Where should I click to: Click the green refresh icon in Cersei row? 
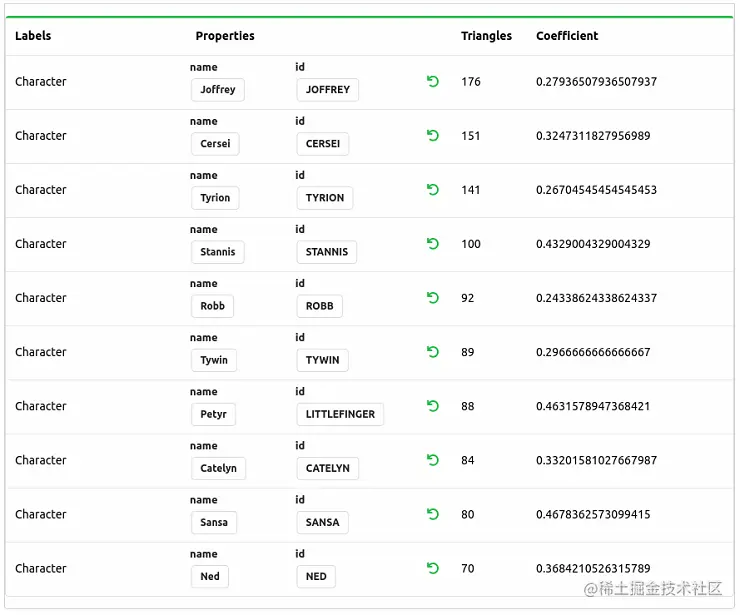(x=432, y=136)
